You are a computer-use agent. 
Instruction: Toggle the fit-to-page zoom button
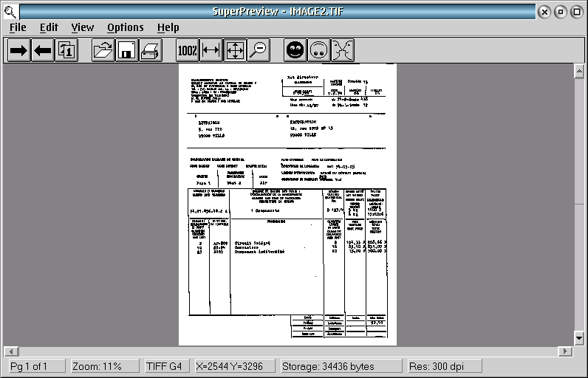(235, 50)
